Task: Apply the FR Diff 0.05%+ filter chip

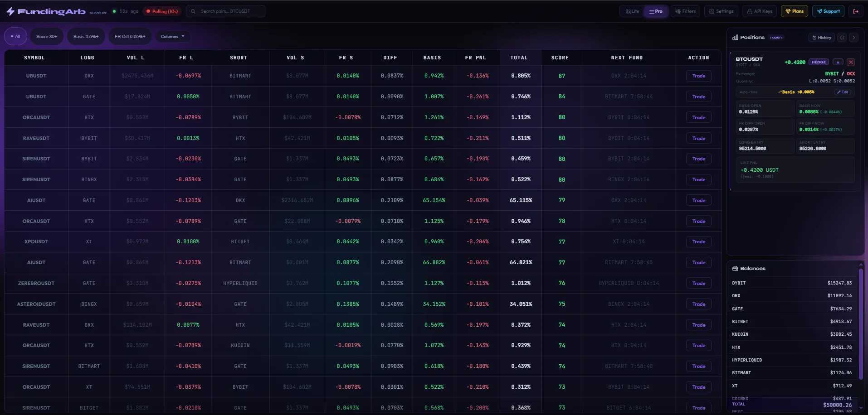Action: click(x=130, y=36)
